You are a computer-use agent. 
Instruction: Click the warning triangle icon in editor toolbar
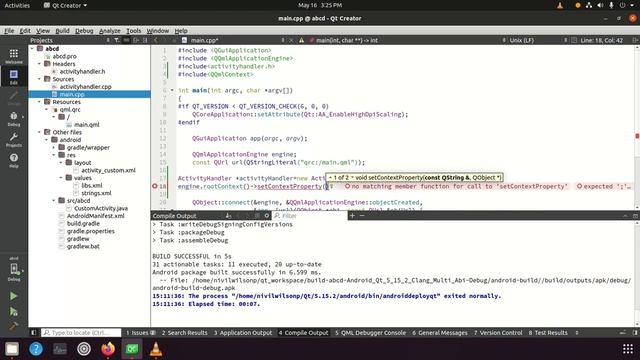301,40
